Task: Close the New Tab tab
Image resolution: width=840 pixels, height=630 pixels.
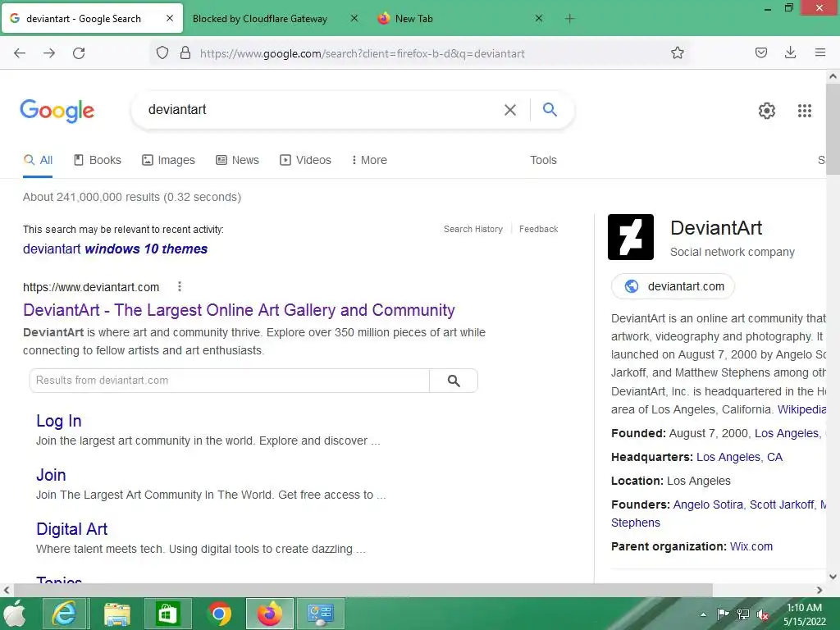Action: [x=539, y=18]
